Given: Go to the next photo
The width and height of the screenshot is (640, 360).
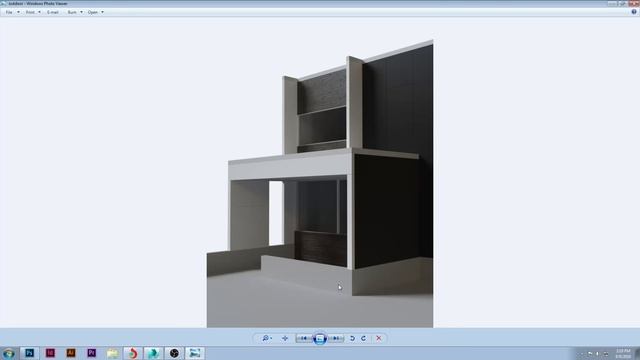Looking at the screenshot, I should pyautogui.click(x=336, y=338).
